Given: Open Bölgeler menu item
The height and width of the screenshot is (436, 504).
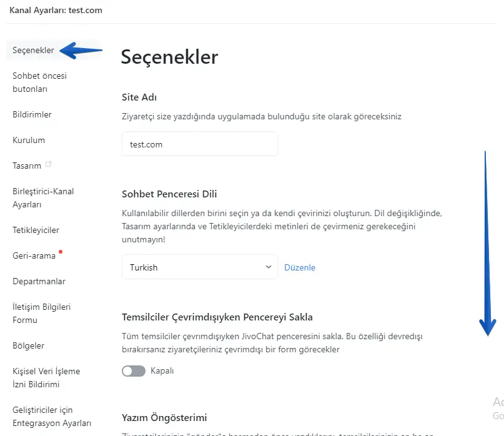Looking at the screenshot, I should click(x=28, y=346).
